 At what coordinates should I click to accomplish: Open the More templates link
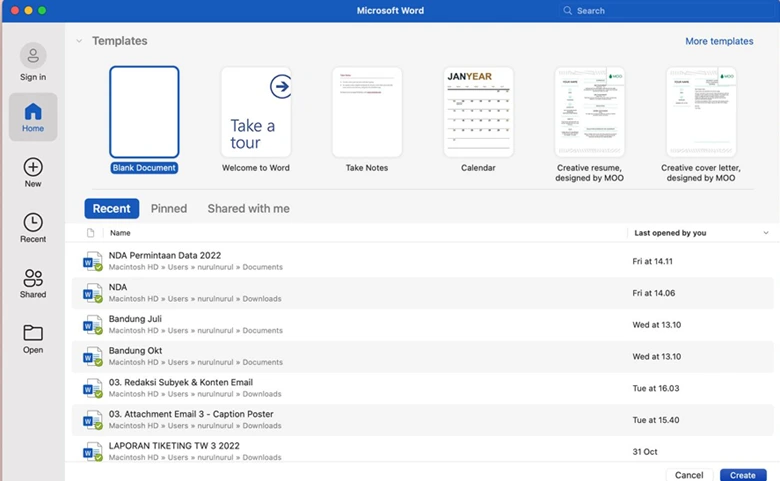coord(719,41)
